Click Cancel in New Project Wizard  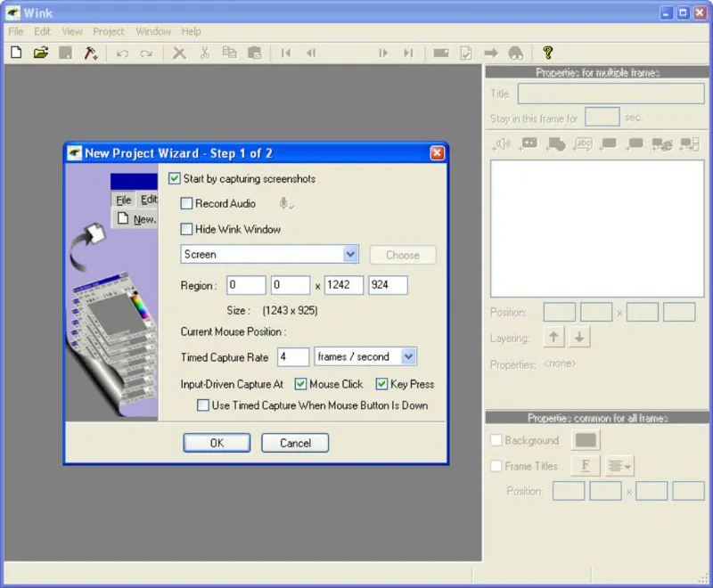pos(295,443)
